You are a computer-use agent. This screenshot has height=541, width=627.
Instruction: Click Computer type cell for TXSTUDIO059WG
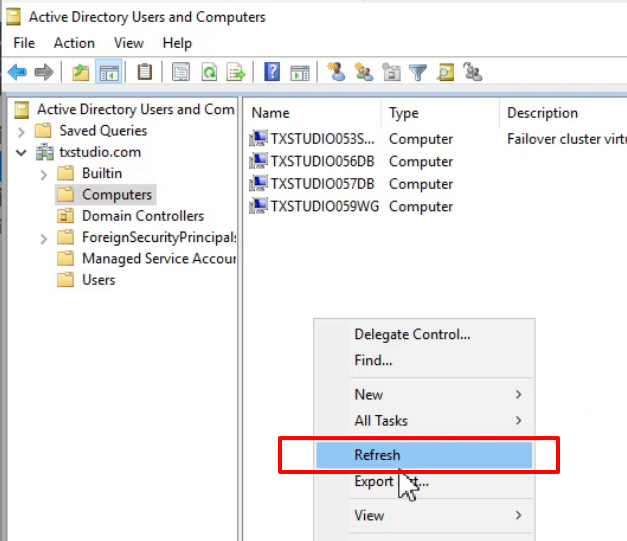421,206
